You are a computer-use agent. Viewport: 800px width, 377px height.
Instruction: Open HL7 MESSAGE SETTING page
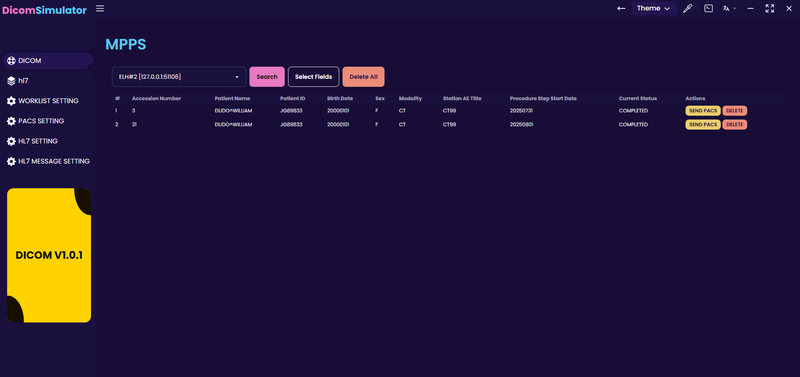(48, 161)
